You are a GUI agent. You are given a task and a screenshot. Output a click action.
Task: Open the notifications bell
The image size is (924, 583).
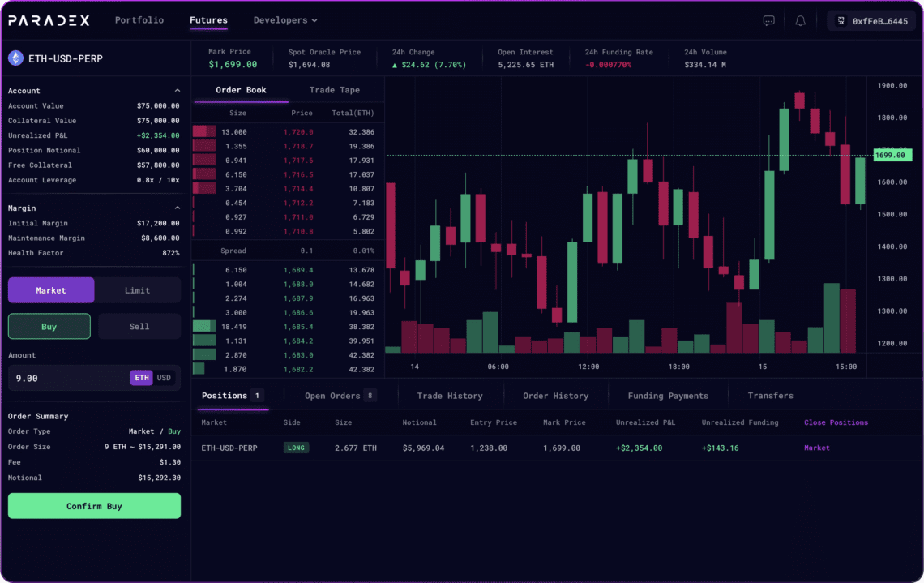point(800,21)
